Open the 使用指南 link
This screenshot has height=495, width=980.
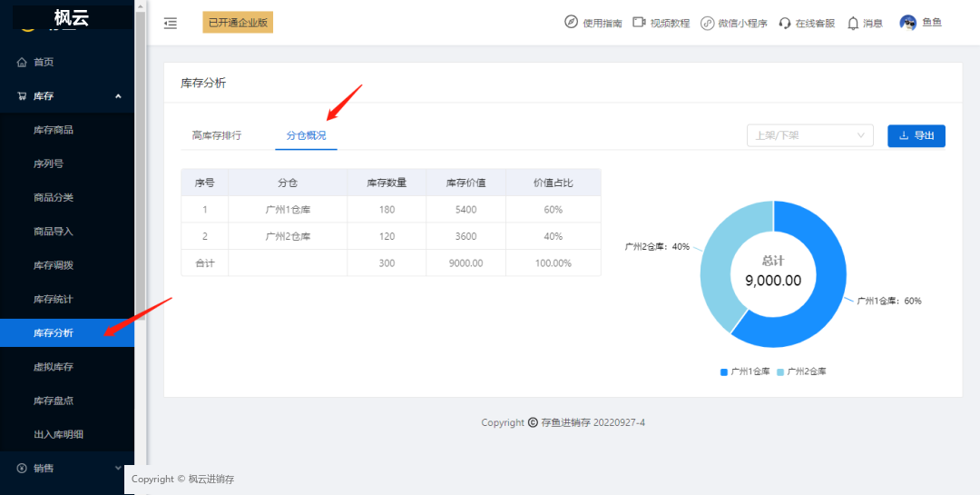(x=602, y=23)
